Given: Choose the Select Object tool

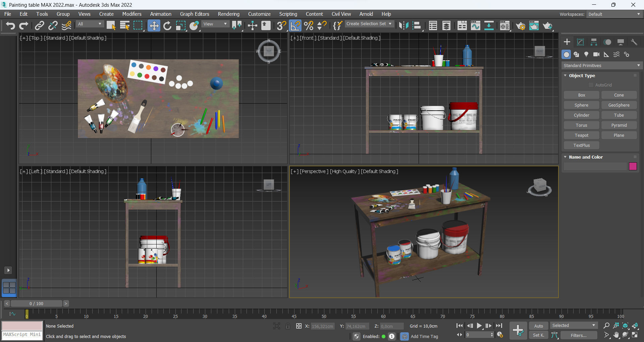Looking at the screenshot, I should point(111,25).
